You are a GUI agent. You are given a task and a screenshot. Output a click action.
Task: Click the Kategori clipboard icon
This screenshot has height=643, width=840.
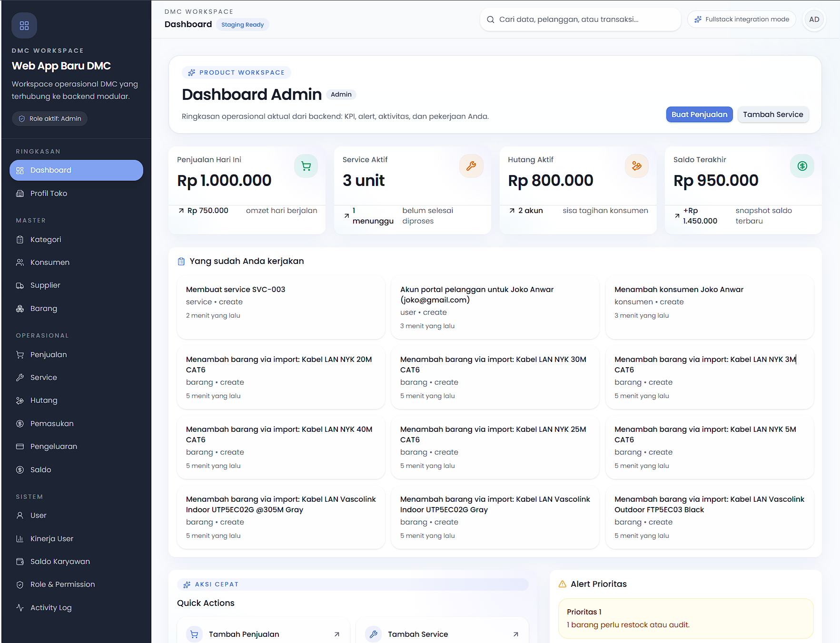click(x=20, y=240)
